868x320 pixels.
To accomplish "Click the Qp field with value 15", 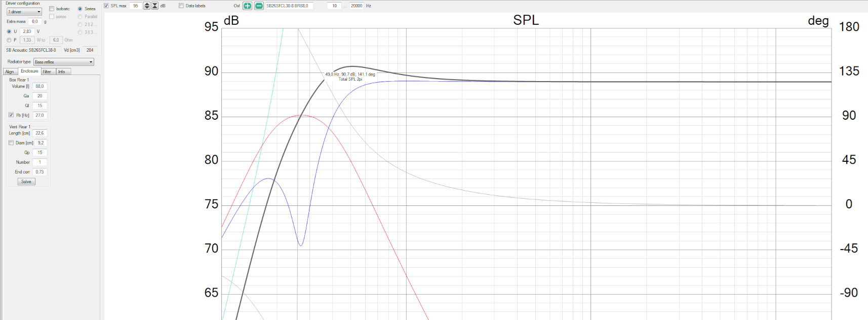I will (40, 153).
